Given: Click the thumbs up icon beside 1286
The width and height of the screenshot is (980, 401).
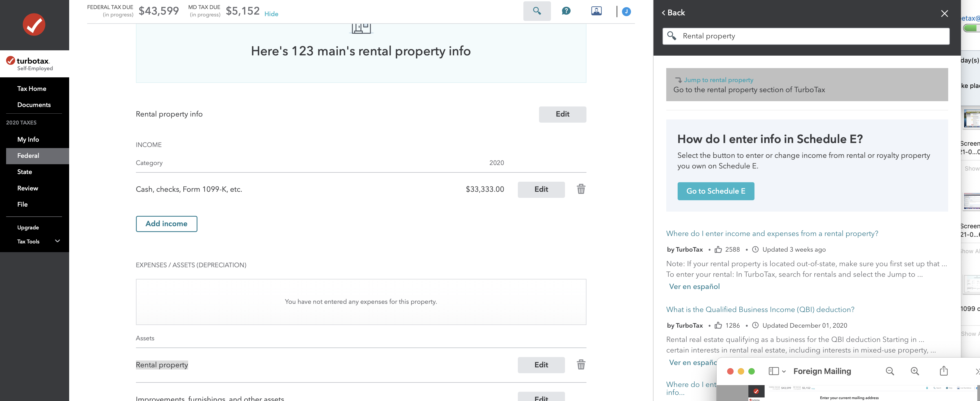Looking at the screenshot, I should pos(718,325).
